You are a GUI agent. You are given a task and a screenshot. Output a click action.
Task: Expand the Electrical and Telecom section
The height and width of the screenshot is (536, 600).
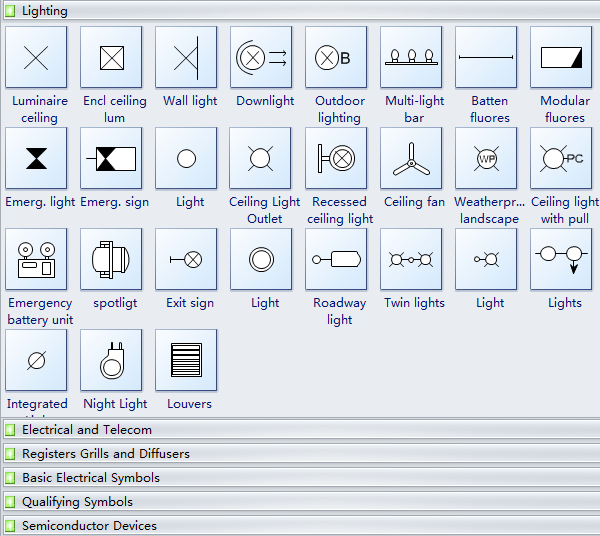pyautogui.click(x=87, y=430)
